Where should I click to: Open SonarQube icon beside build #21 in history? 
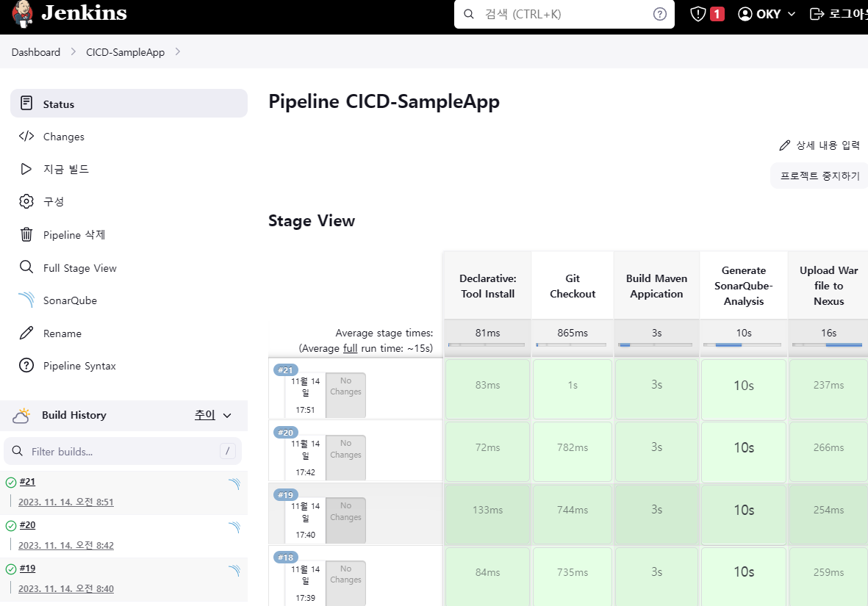click(x=234, y=484)
